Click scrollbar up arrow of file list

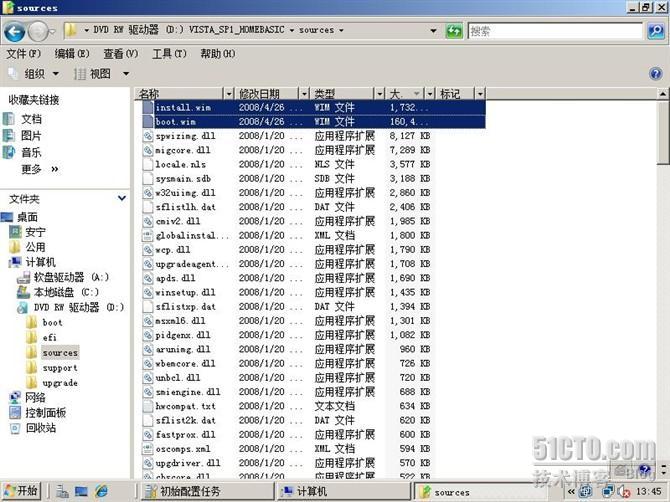point(663,93)
